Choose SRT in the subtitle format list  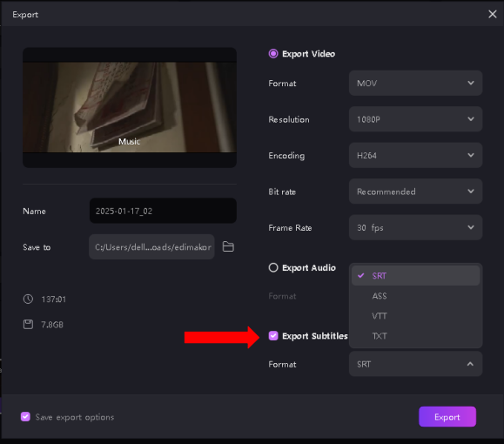pos(415,275)
